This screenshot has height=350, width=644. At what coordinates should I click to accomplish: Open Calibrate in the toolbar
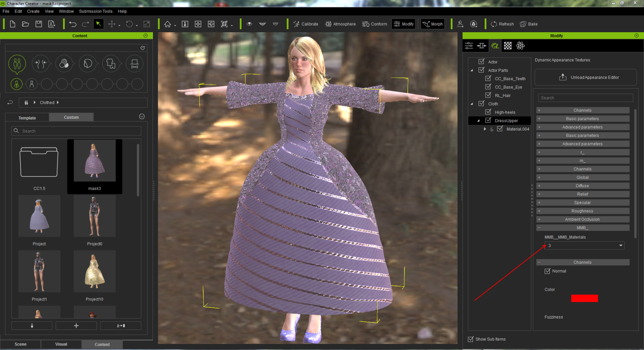305,24
